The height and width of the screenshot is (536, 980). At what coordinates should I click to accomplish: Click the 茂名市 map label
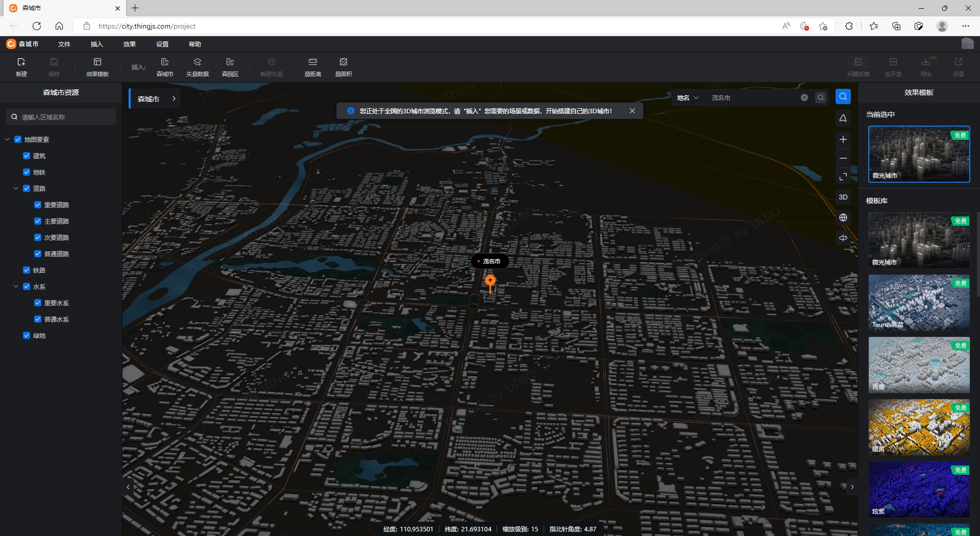(x=489, y=261)
